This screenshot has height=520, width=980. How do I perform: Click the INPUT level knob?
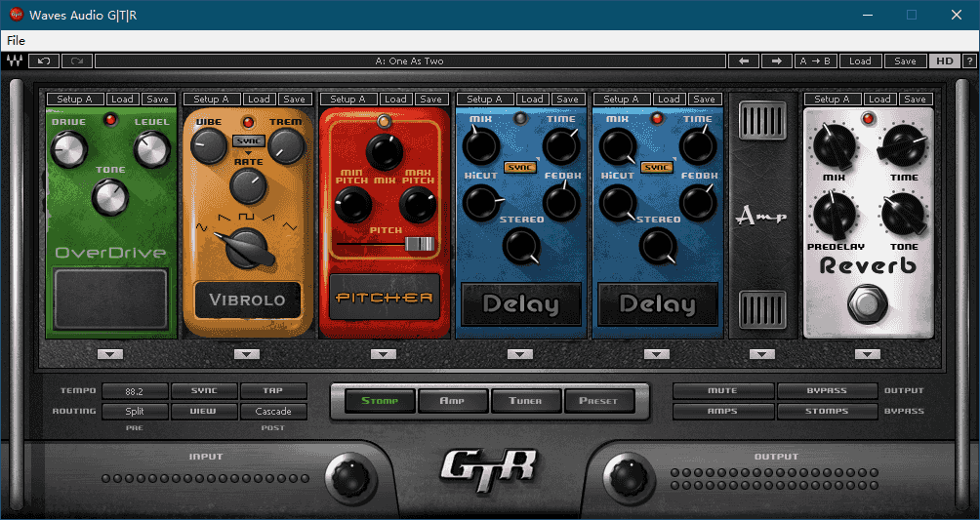pyautogui.click(x=350, y=479)
